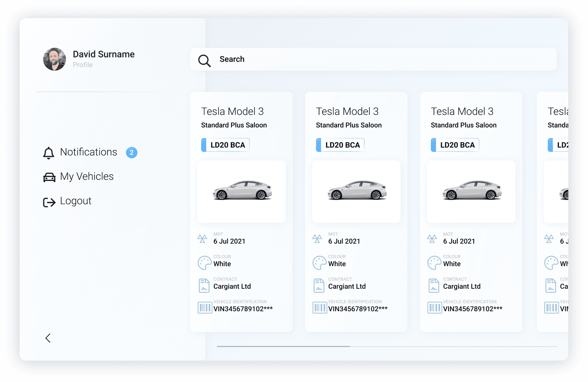Screen dimensions: 588x382
Task: Open the Profile link under David Surname
Action: [x=83, y=65]
